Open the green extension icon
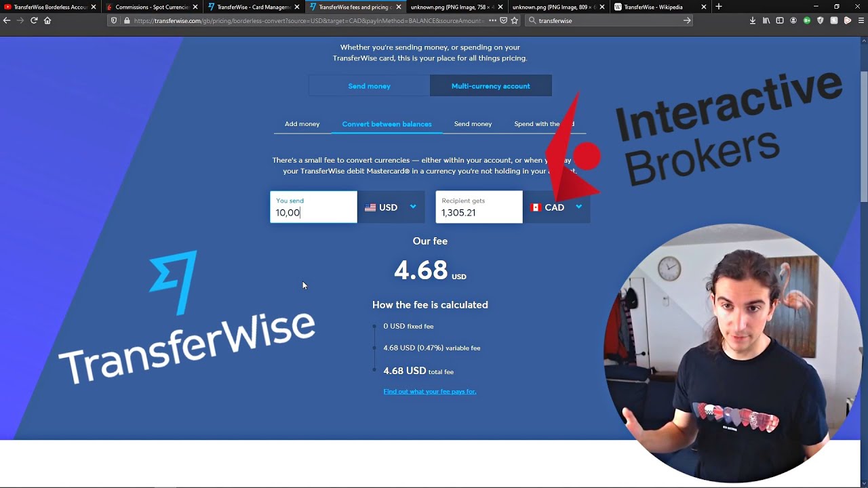 807,20
